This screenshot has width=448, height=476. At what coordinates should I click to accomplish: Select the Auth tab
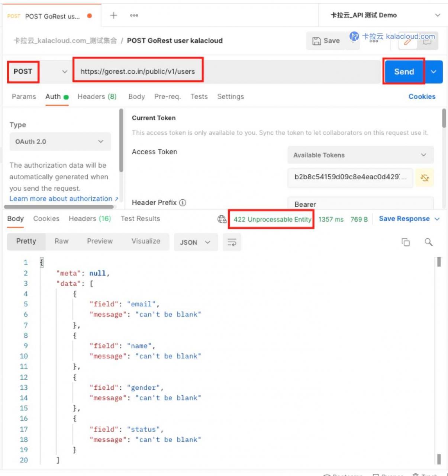(x=57, y=97)
